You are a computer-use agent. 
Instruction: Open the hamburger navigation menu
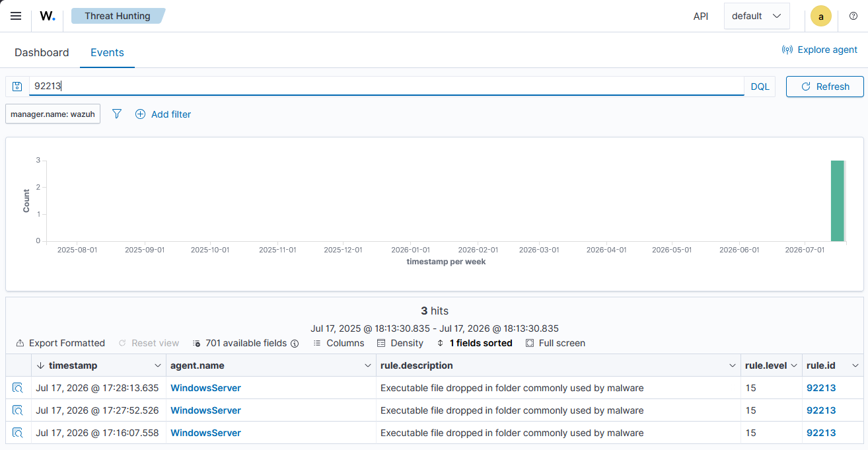(x=16, y=16)
